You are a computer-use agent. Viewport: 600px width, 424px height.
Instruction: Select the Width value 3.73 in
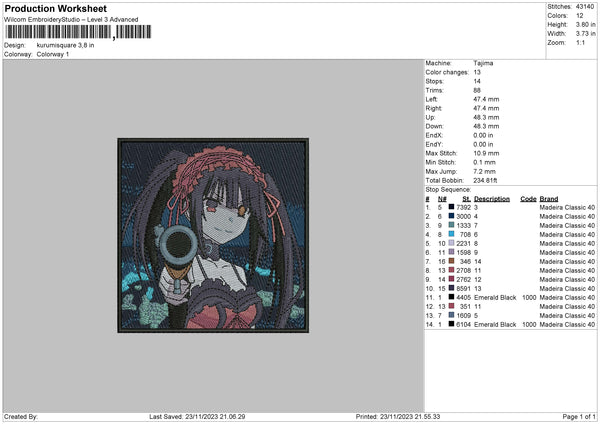point(585,34)
